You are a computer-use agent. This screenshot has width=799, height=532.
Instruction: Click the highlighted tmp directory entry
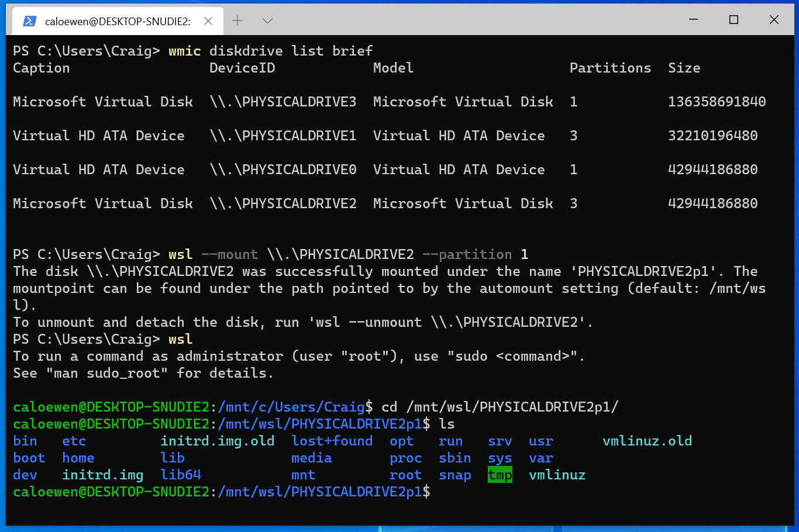coord(500,475)
